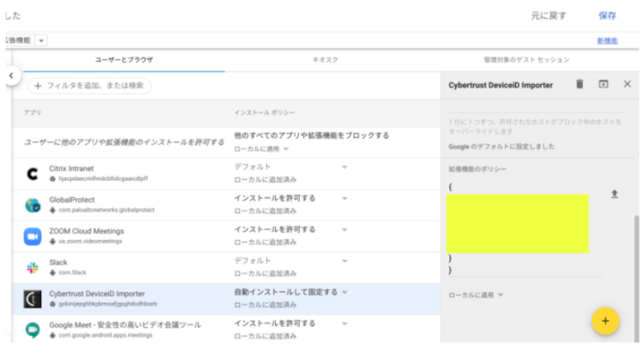Click the plus icon in filter bar

pos(38,86)
